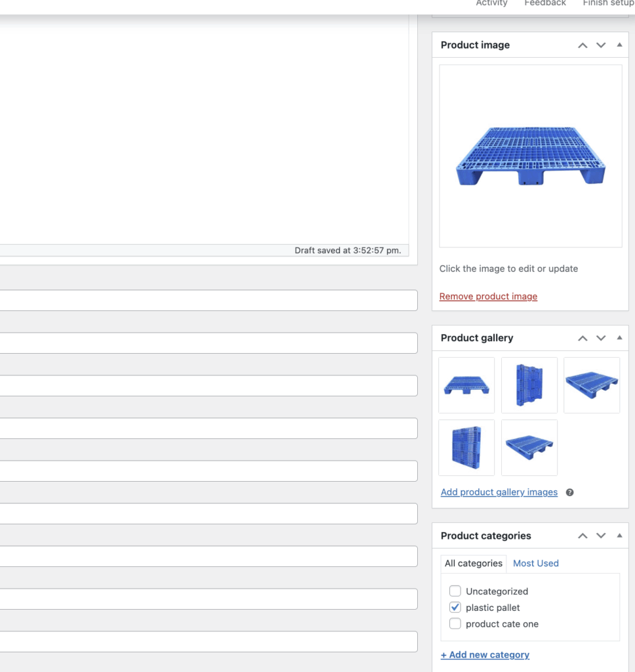This screenshot has height=672, width=635.
Task: Click the main blue pallet product image
Action: coord(530,156)
